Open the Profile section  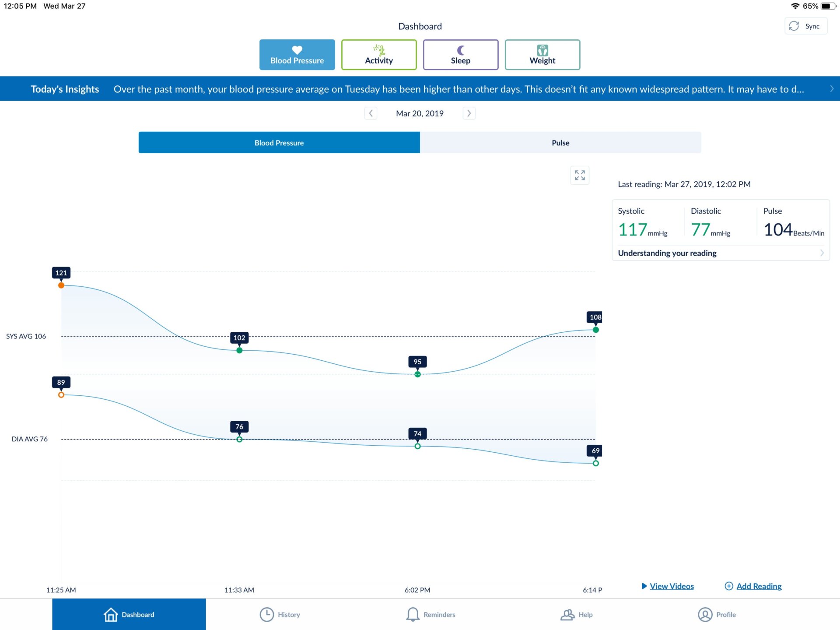[x=717, y=614]
